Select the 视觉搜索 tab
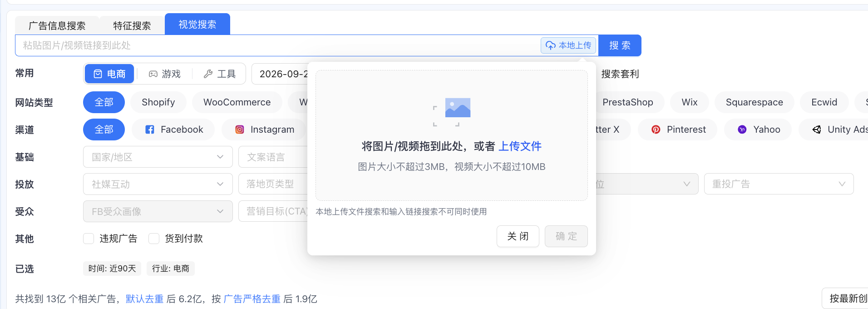 pyautogui.click(x=197, y=24)
